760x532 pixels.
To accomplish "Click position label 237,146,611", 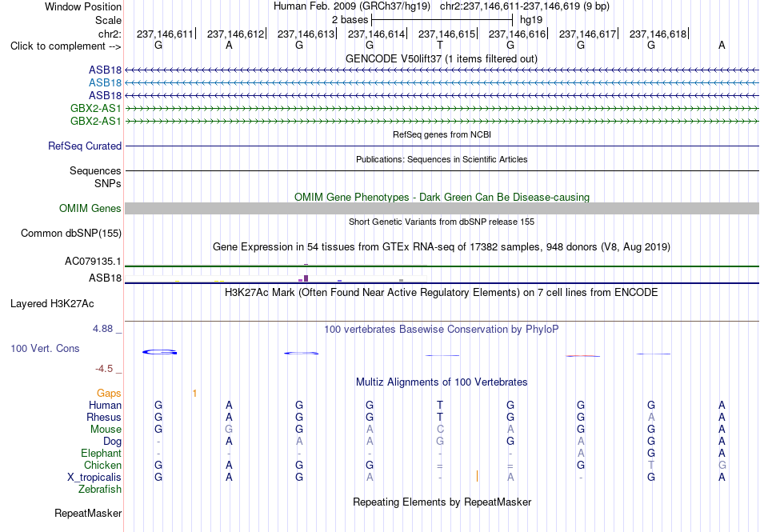I will pos(165,34).
